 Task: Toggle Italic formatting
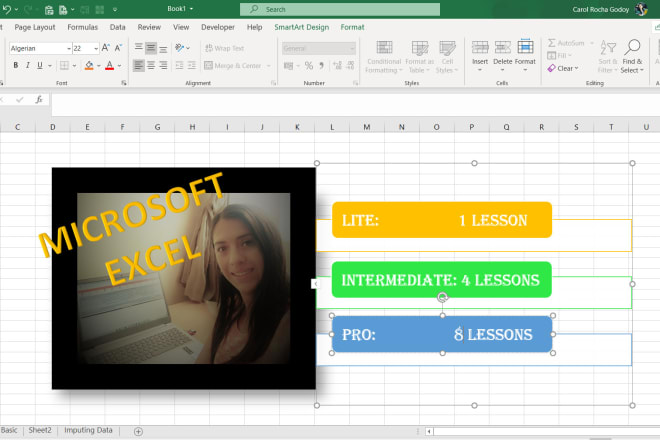(x=28, y=65)
